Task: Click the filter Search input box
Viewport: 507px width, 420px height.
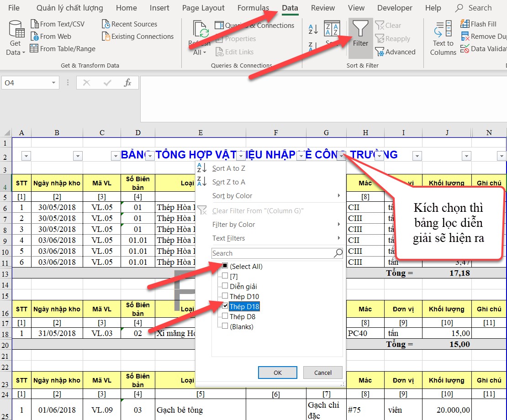Action: pos(273,253)
